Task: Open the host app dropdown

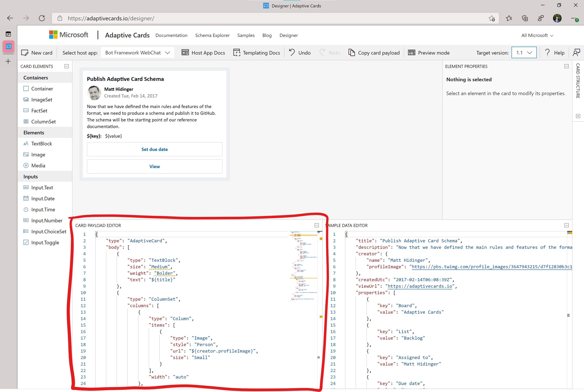Action: click(x=138, y=53)
